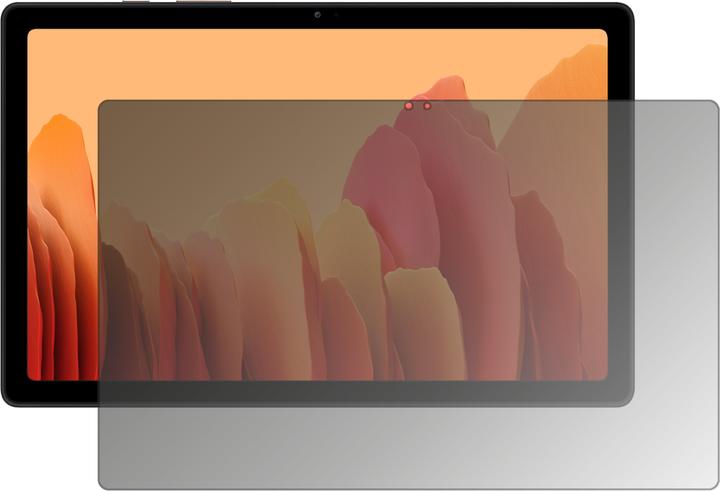Click the left red cutout circle on protector
Viewport: 720px width, 491px height.
point(410,105)
